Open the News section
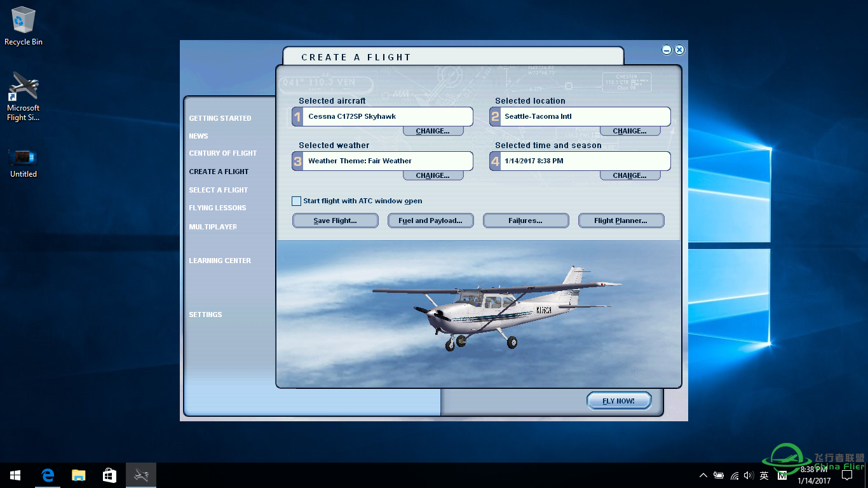The height and width of the screenshot is (488, 868). tap(198, 136)
